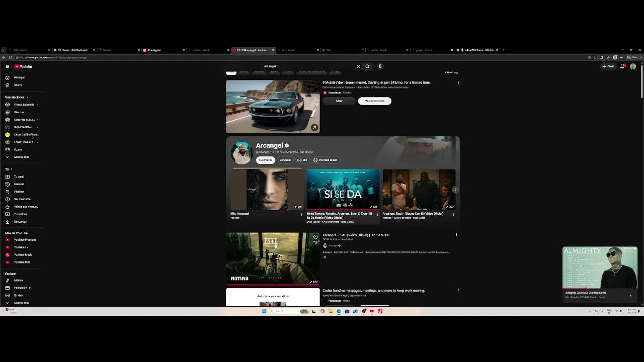
Task: Open Arcangel JS4E video title
Action: [356, 235]
